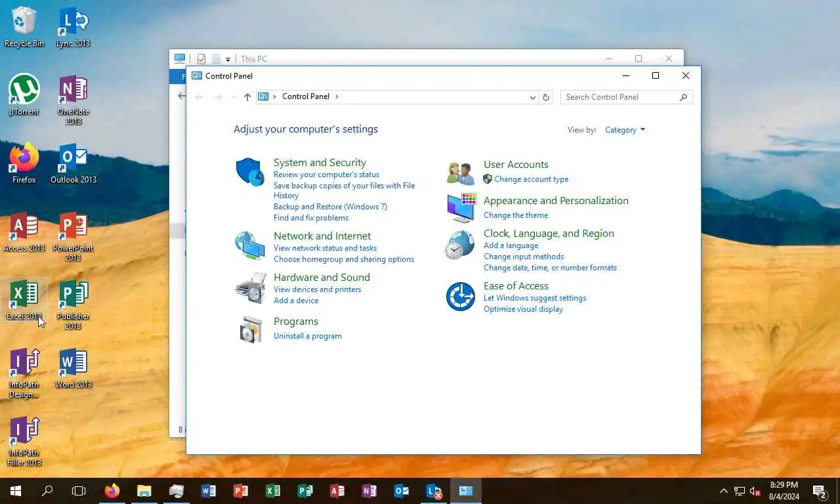Viewport: 840px width, 504px height.
Task: Open Excel from the taskbar
Action: [x=273, y=491]
